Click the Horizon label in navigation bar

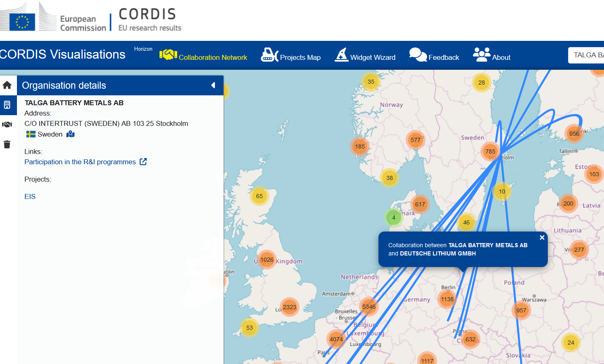coord(143,49)
